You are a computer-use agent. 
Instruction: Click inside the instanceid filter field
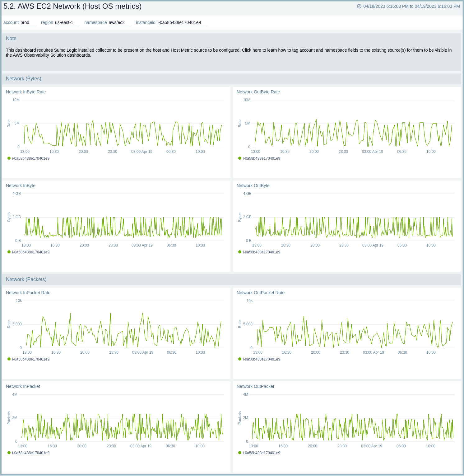point(182,22)
